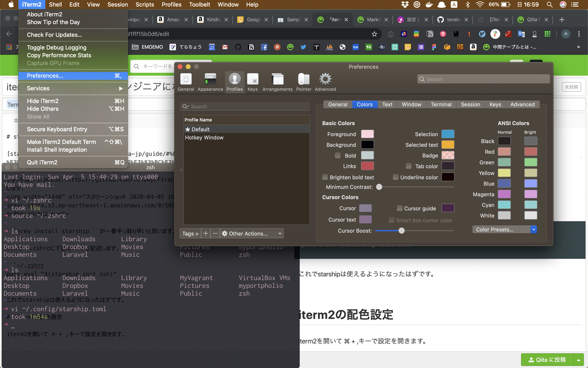Click the profile list search field
Image resolution: width=588 pixels, height=368 pixels.
click(245, 106)
